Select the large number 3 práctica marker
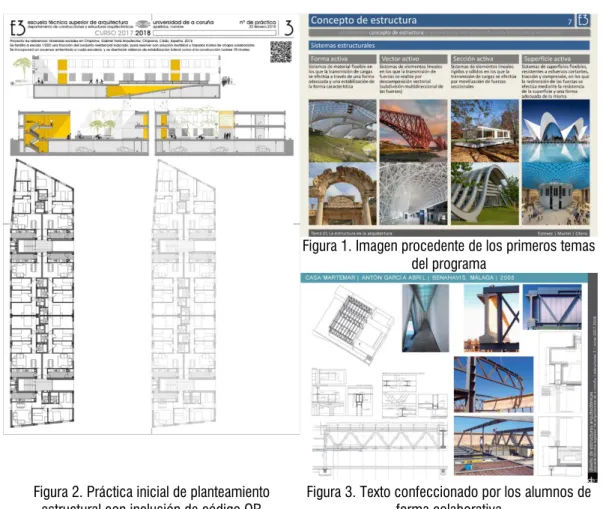The height and width of the screenshot is (509, 606). tap(289, 27)
